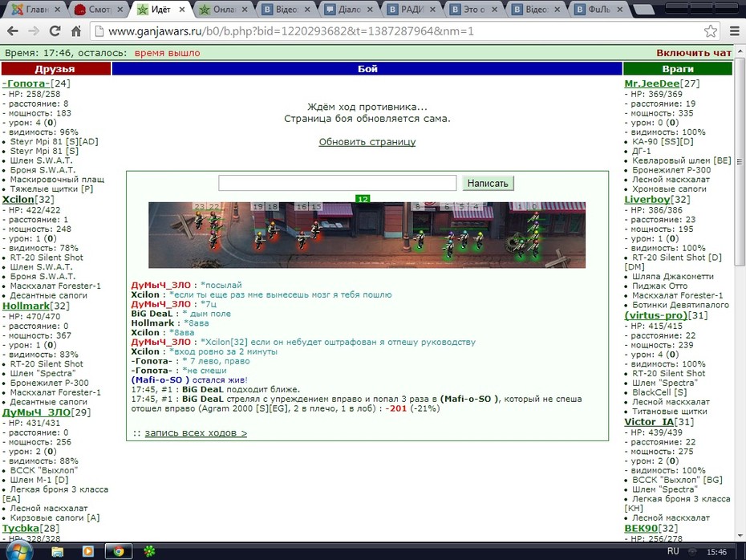Click 'Кирзовые сапоги [A]' item
This screenshot has width=746, height=560.
[x=55, y=518]
